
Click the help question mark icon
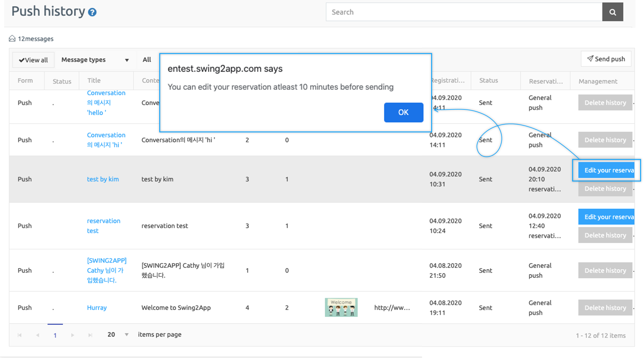(x=92, y=12)
